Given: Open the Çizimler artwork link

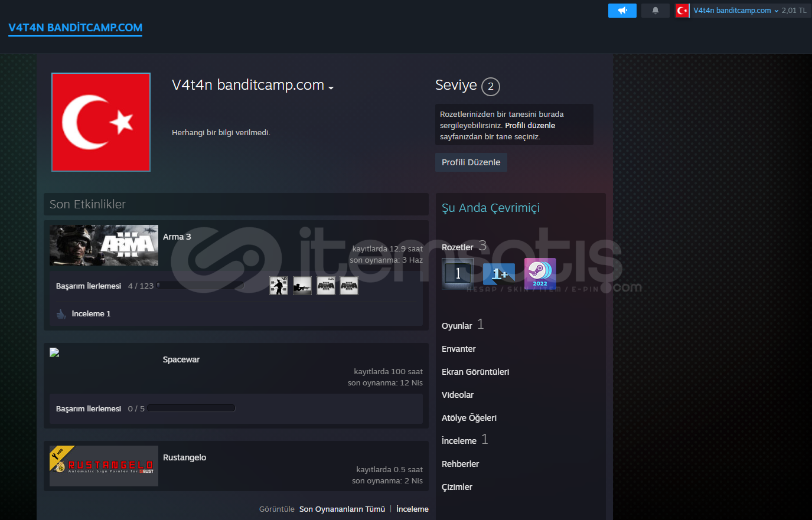Looking at the screenshot, I should [x=457, y=487].
